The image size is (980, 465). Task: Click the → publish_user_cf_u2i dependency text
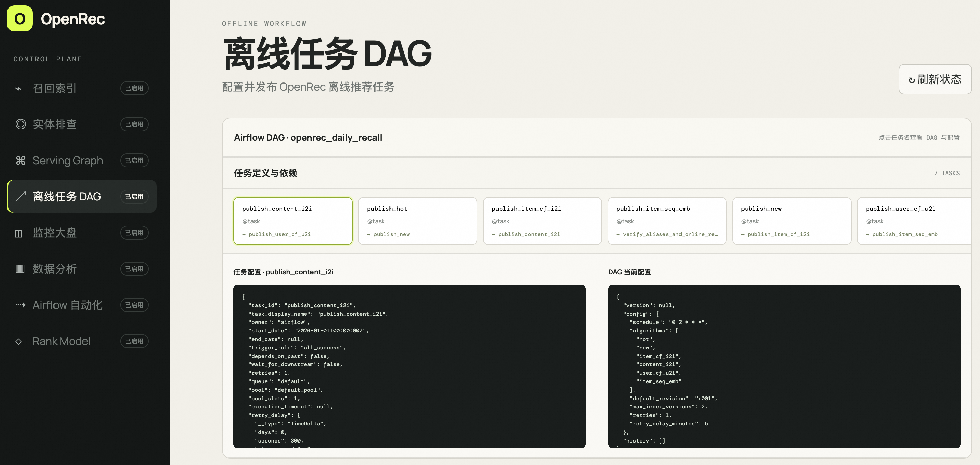277,234
